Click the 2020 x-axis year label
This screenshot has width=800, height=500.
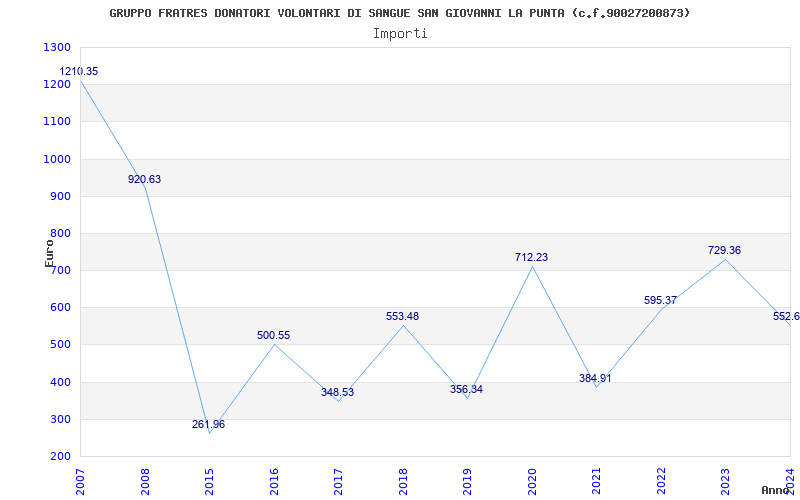(x=532, y=480)
